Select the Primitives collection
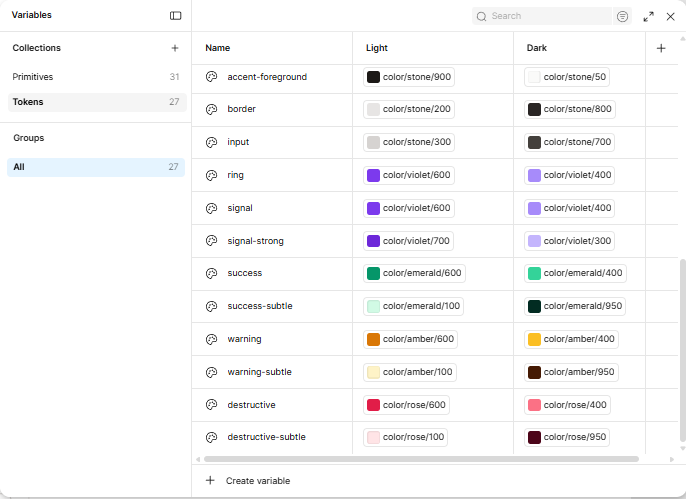Viewport: 686px width, 499px height. 97,77
